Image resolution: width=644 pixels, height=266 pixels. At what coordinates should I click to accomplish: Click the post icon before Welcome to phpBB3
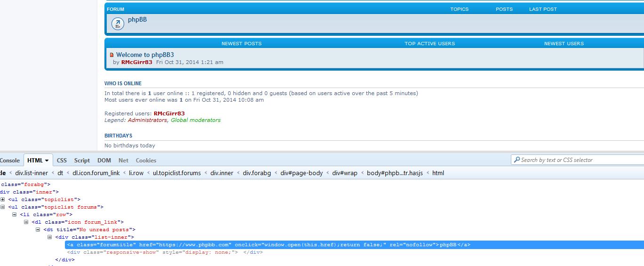click(112, 55)
